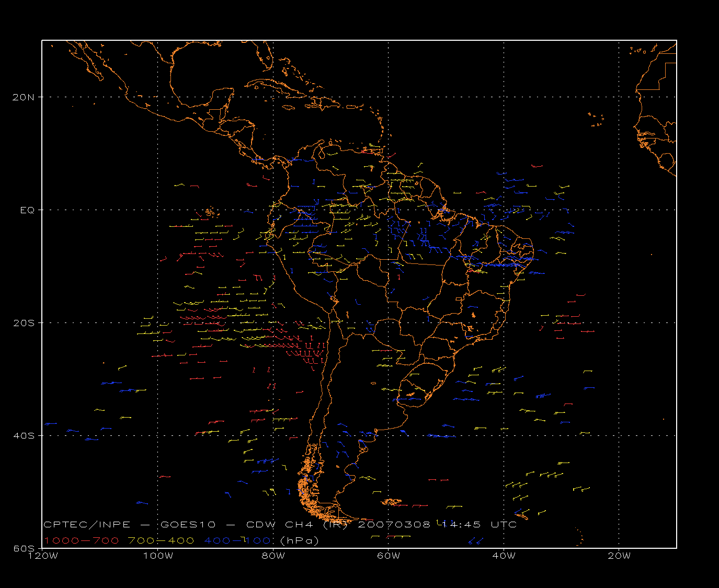Click the red 1000-700 legend entry
The height and width of the screenshot is (588, 719).
[82, 540]
